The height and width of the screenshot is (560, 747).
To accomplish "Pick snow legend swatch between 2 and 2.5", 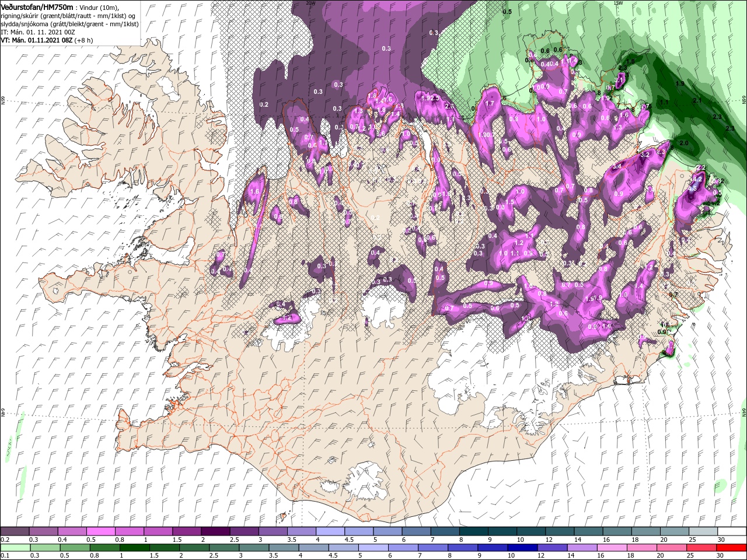I will point(215,531).
